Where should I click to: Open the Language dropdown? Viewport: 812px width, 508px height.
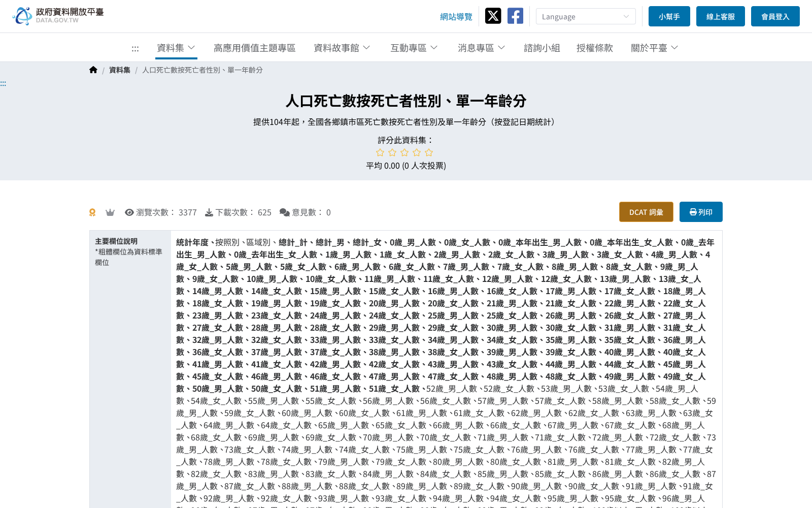click(586, 16)
